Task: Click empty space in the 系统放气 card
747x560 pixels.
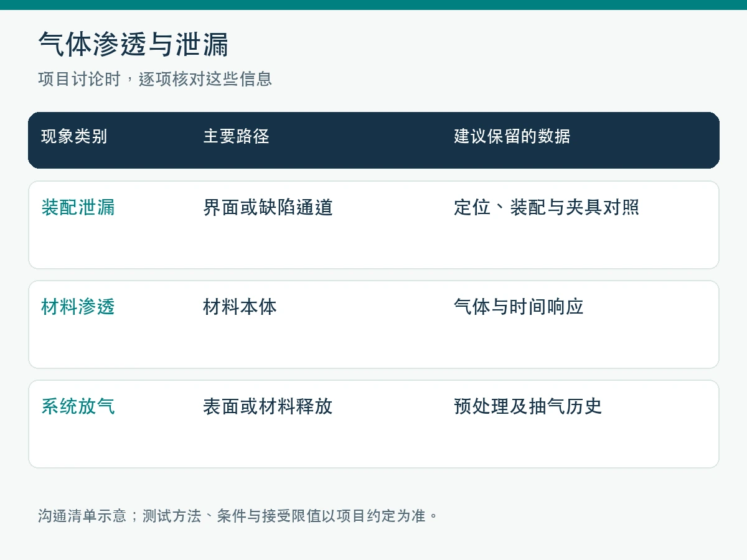Action: [374, 445]
